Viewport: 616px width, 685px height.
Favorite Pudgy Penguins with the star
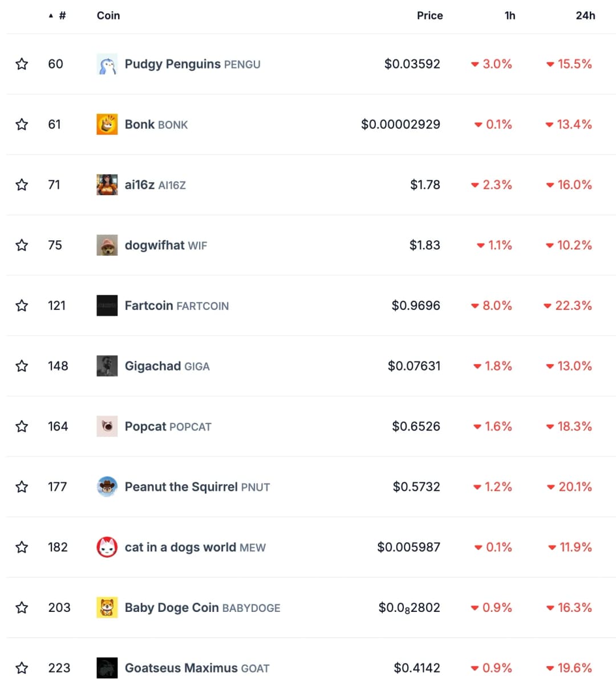(22, 64)
